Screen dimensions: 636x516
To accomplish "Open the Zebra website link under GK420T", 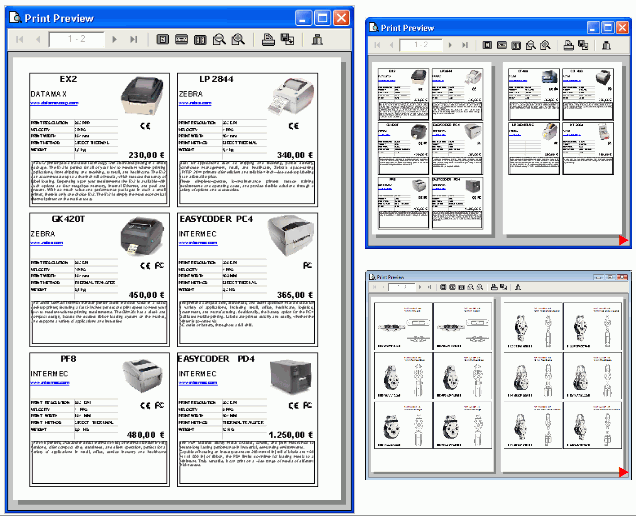I will coord(47,243).
